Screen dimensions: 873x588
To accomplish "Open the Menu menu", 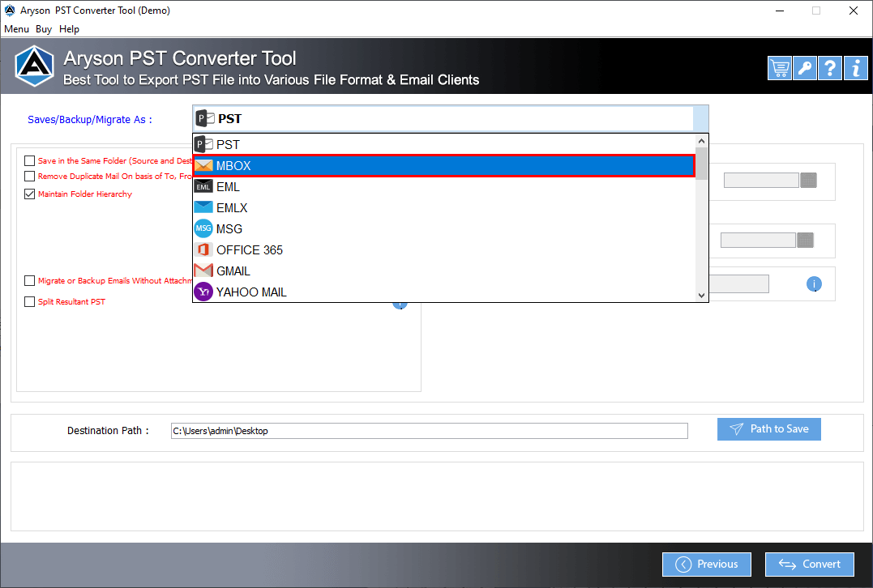I will pyautogui.click(x=17, y=29).
